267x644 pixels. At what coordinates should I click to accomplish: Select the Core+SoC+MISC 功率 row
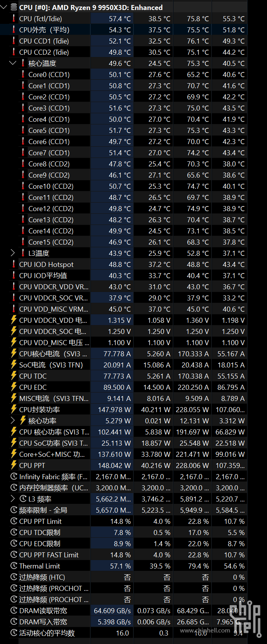pos(123,454)
